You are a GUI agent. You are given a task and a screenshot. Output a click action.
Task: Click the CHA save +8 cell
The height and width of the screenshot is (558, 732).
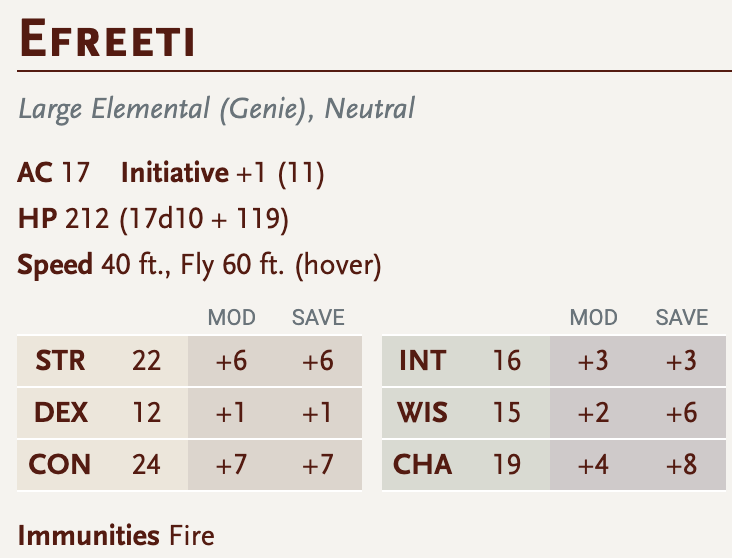[x=682, y=465]
